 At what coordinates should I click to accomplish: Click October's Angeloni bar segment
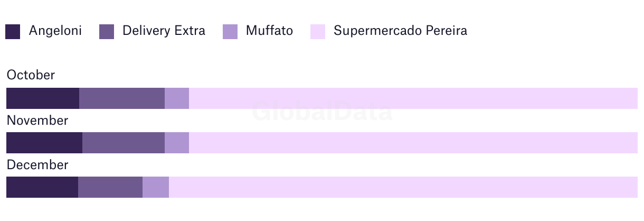43,98
